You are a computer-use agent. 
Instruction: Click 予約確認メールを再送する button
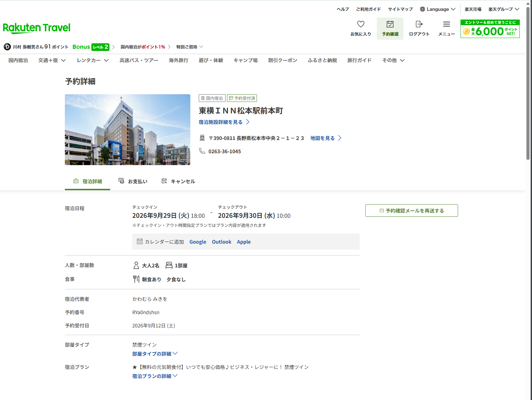click(411, 210)
